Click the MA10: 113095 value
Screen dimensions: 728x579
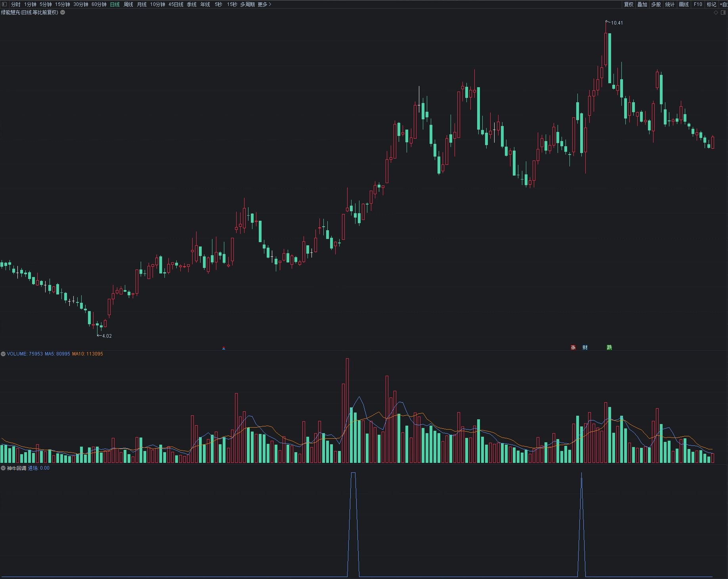pyautogui.click(x=88, y=354)
